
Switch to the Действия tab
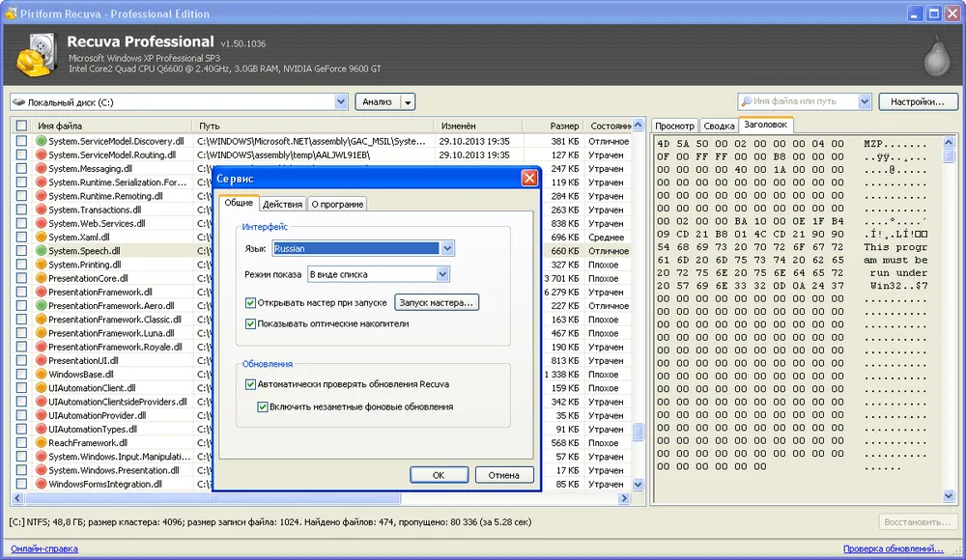click(x=282, y=204)
